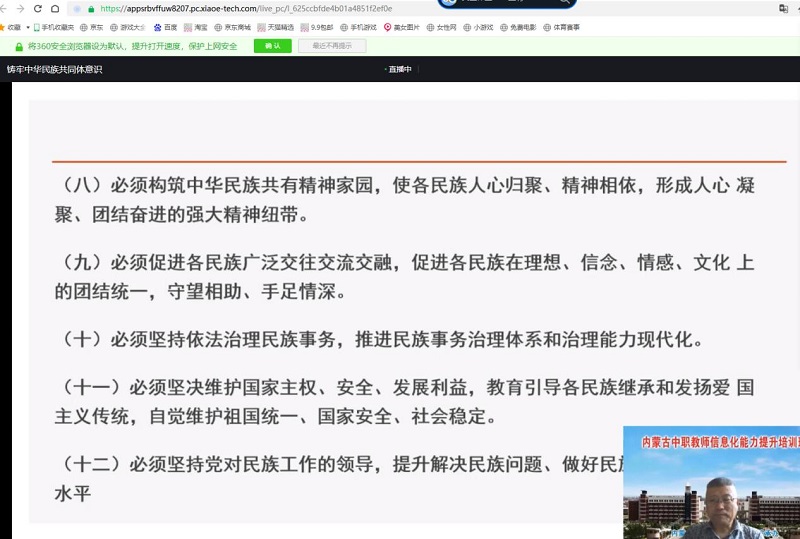Click the presenter webcam video thumbnail

click(x=711, y=482)
